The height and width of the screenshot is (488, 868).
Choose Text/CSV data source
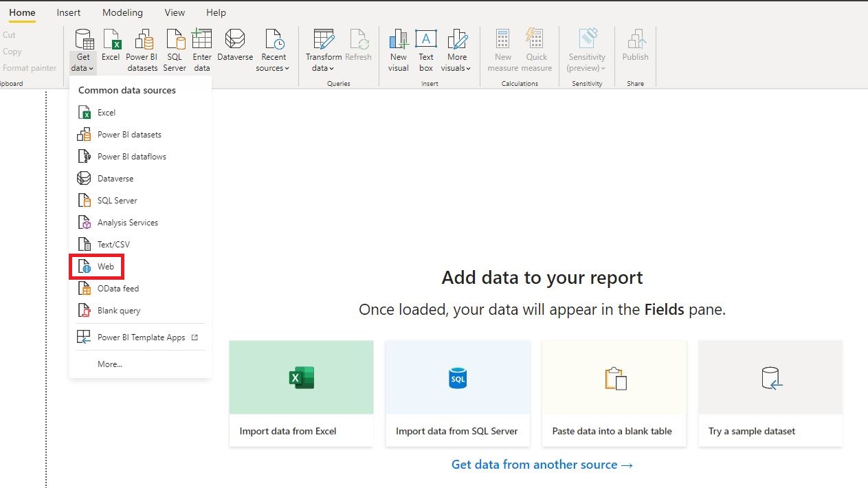coord(140,245)
